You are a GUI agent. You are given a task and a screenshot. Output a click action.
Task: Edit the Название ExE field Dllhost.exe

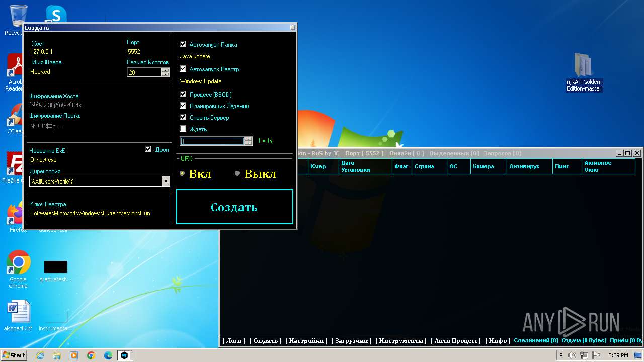[43, 160]
